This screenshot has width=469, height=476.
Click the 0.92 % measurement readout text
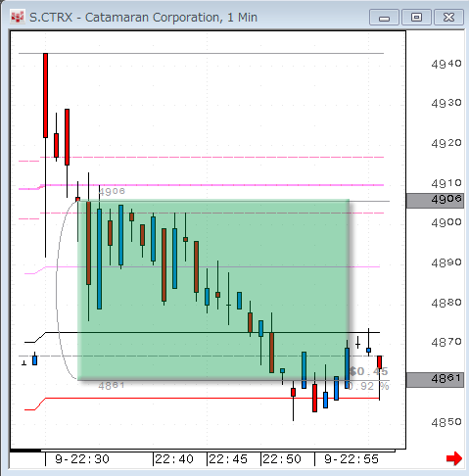pos(368,387)
